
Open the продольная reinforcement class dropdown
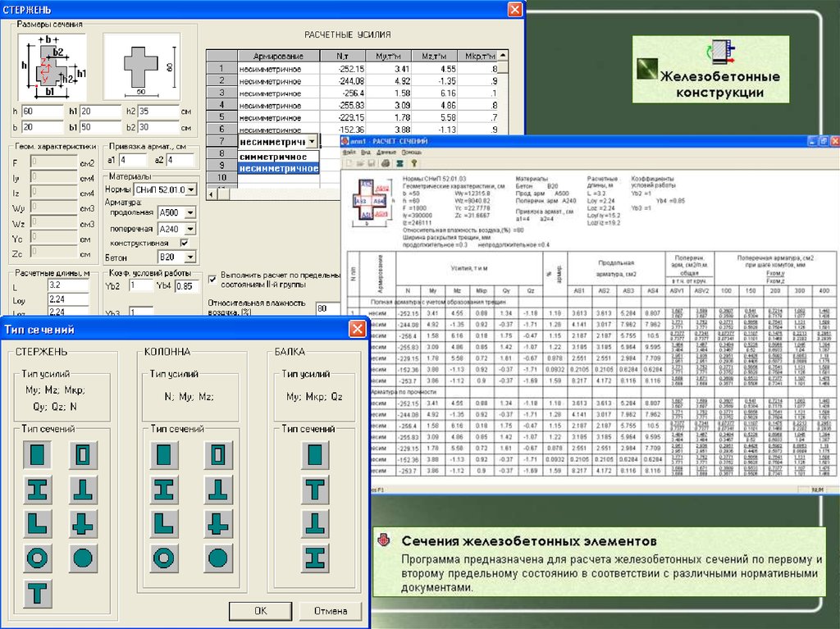tap(190, 213)
